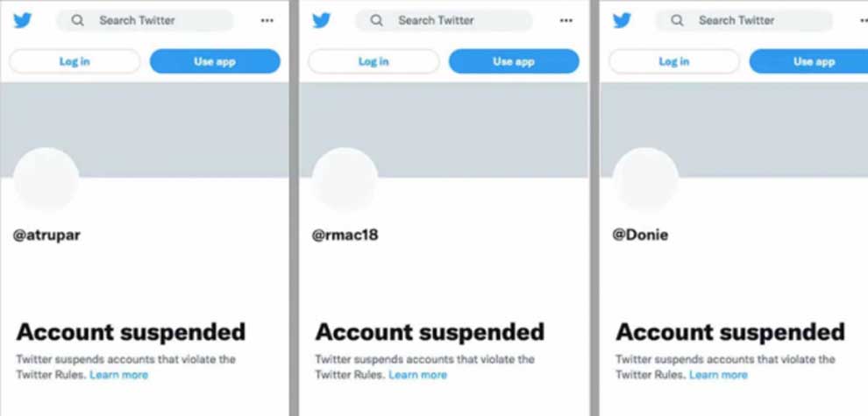Image resolution: width=868 pixels, height=416 pixels.
Task: Tap Use app button on @atrupar page
Action: pyautogui.click(x=215, y=61)
